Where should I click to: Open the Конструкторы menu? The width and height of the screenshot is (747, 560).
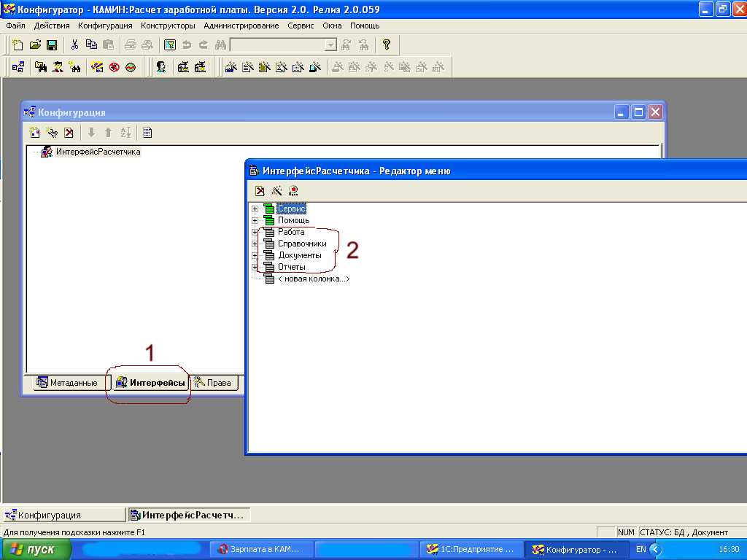point(168,26)
